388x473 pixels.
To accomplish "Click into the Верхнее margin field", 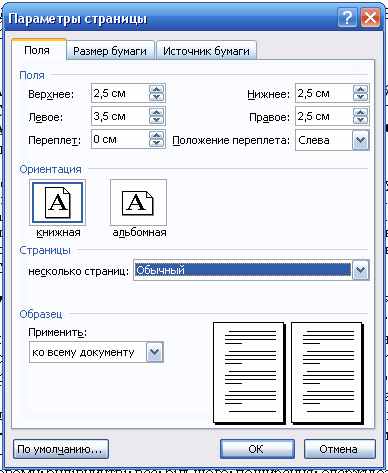I will (120, 93).
